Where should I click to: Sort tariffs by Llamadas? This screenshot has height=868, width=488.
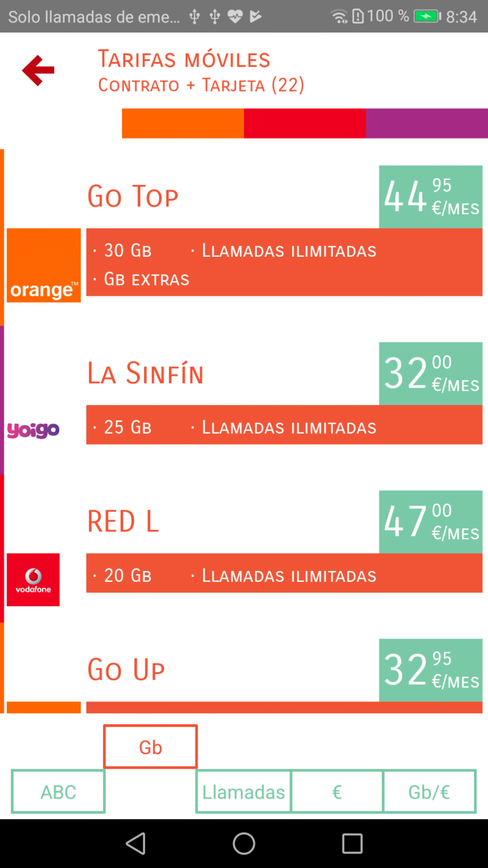[x=243, y=792]
